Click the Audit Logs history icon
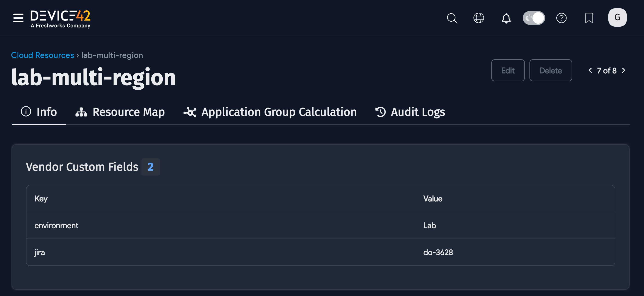This screenshot has width=644, height=296. pos(380,112)
